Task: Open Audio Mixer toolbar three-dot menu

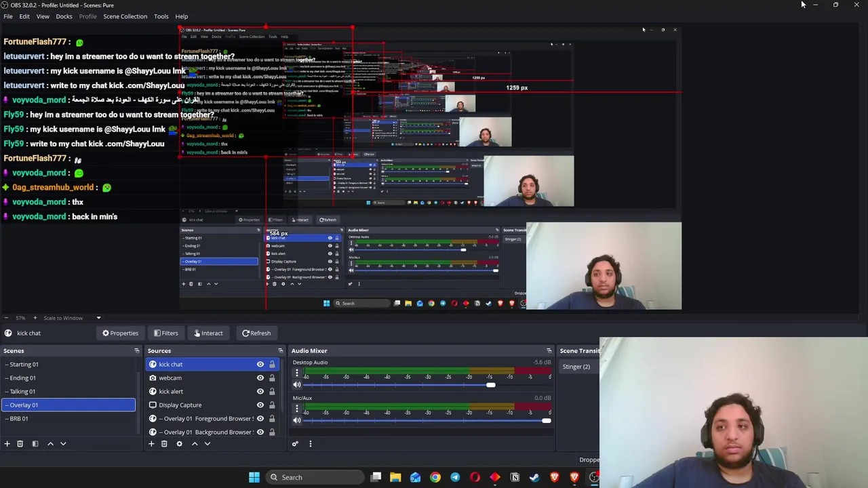Action: (x=311, y=444)
